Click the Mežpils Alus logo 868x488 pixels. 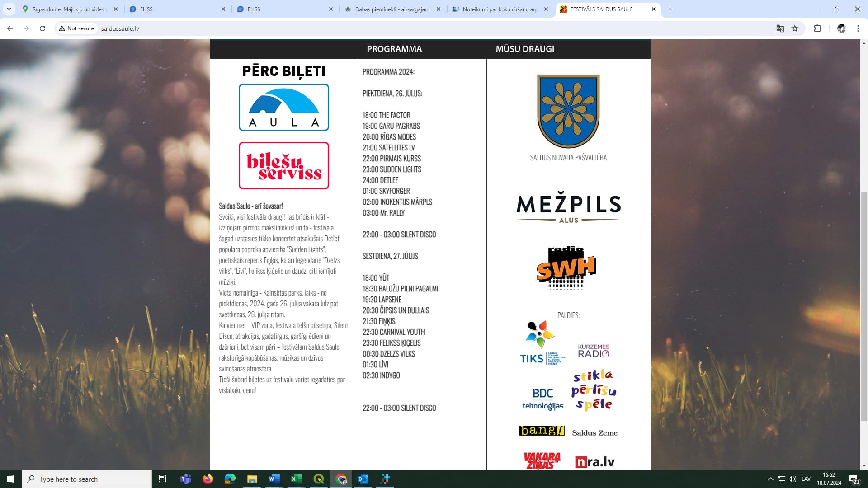[568, 208]
